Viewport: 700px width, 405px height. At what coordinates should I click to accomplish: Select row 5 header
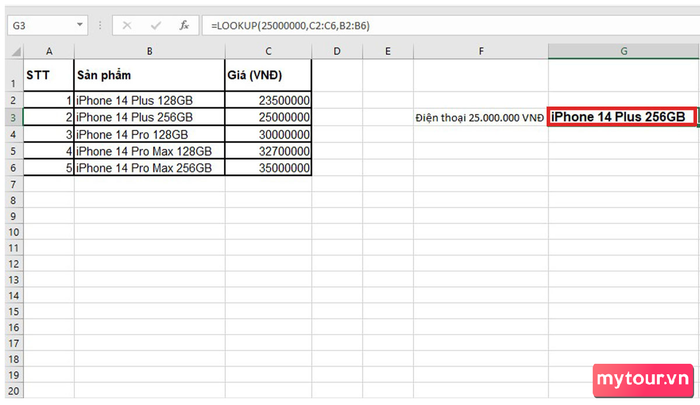(x=14, y=151)
